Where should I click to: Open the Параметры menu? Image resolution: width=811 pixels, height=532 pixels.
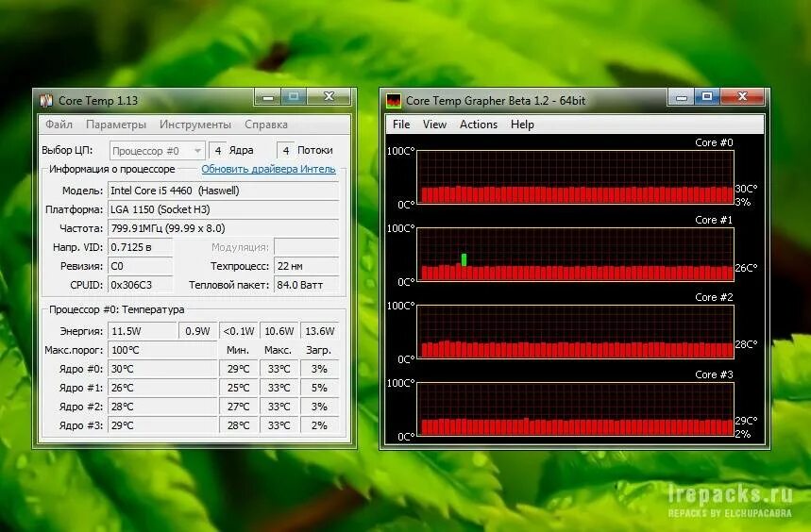coord(116,125)
